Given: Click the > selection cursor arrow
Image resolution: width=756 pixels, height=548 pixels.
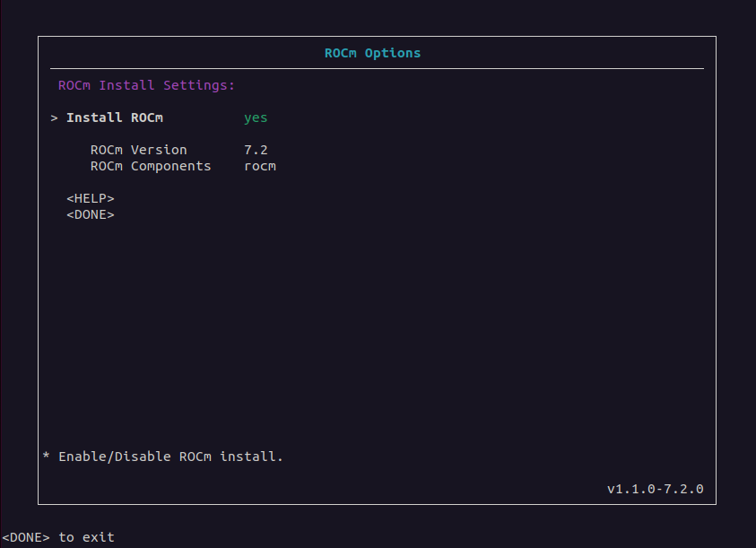Looking at the screenshot, I should point(55,118).
